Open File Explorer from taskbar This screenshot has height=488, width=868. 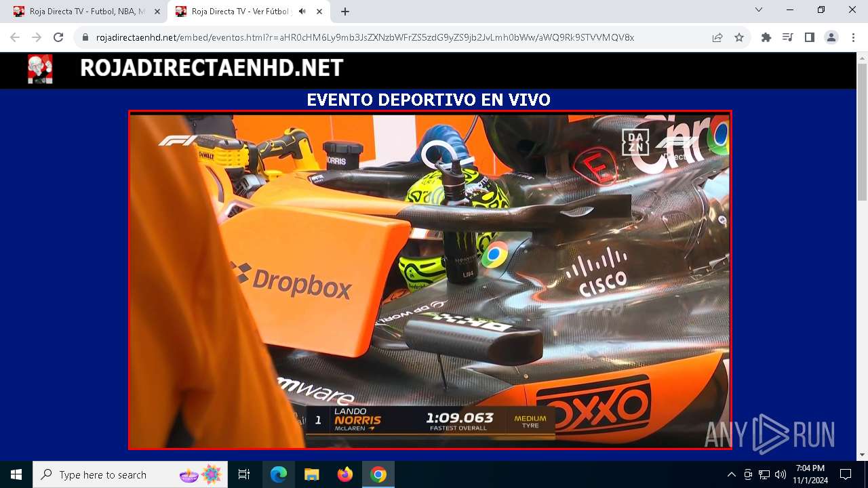coord(311,474)
